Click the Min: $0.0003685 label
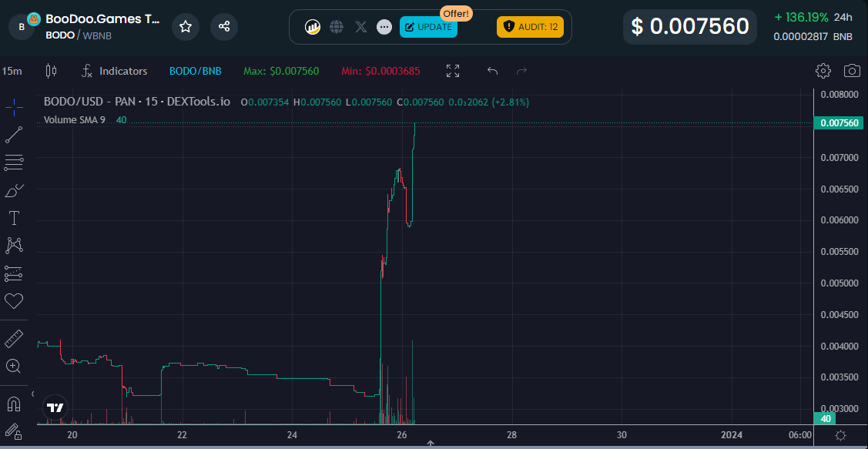The height and width of the screenshot is (449, 868). click(380, 71)
